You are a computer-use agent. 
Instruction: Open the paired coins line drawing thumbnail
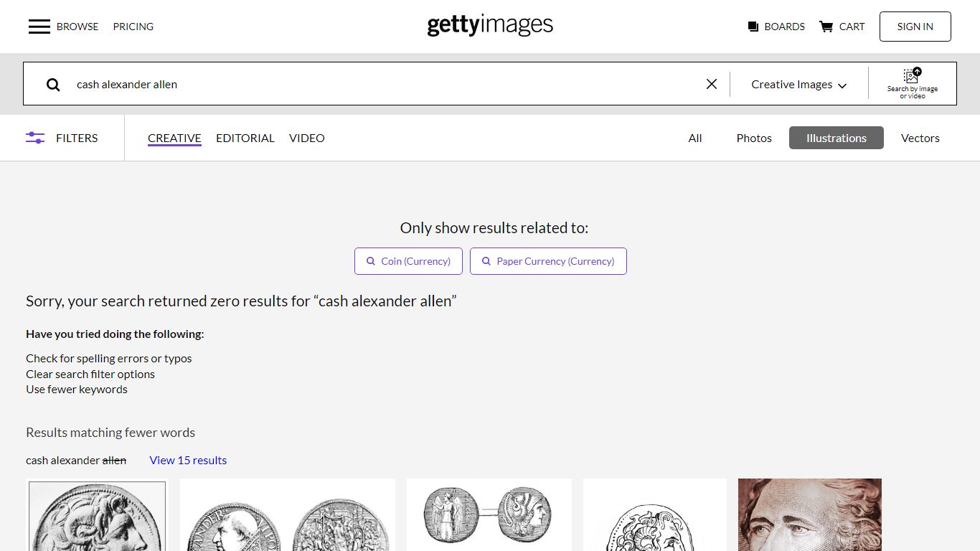coord(489,515)
